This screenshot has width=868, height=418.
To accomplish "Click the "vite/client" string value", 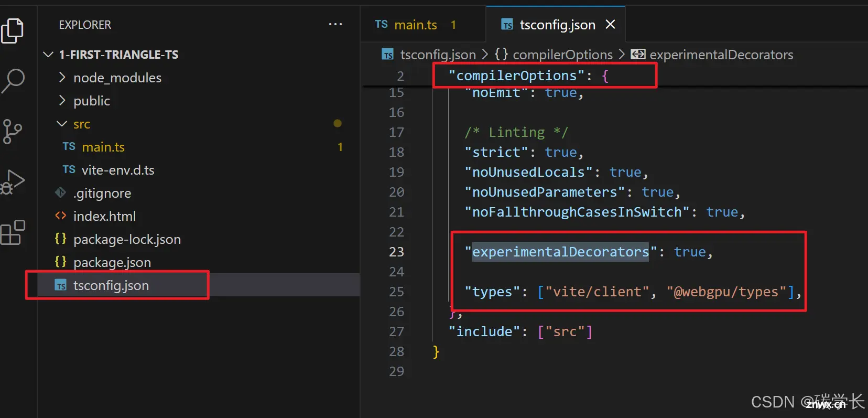I will [x=597, y=292].
